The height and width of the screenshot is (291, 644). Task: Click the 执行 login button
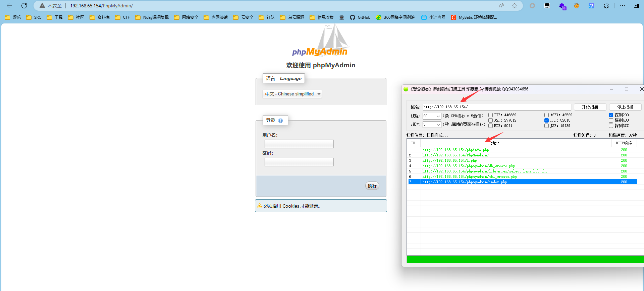[x=372, y=186]
